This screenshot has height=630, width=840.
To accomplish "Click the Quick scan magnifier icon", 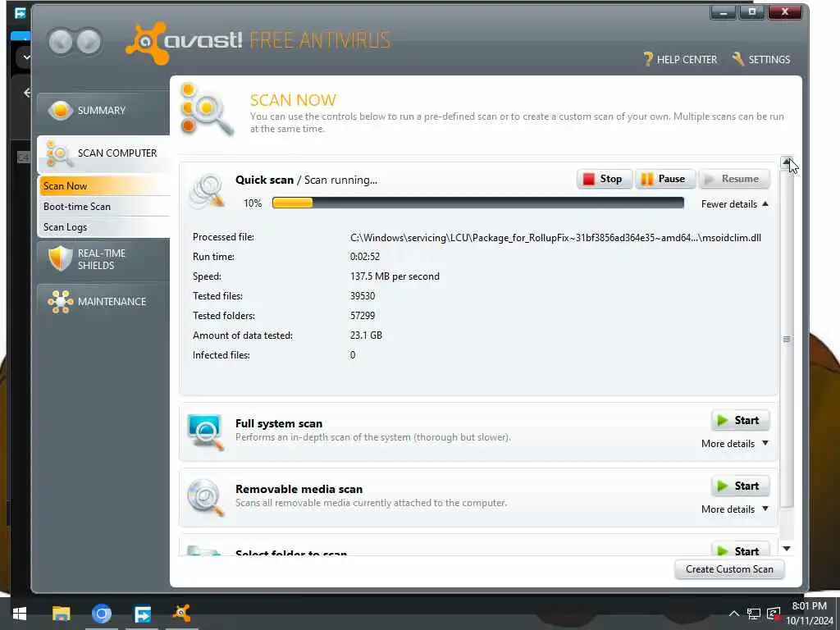I will [x=207, y=191].
